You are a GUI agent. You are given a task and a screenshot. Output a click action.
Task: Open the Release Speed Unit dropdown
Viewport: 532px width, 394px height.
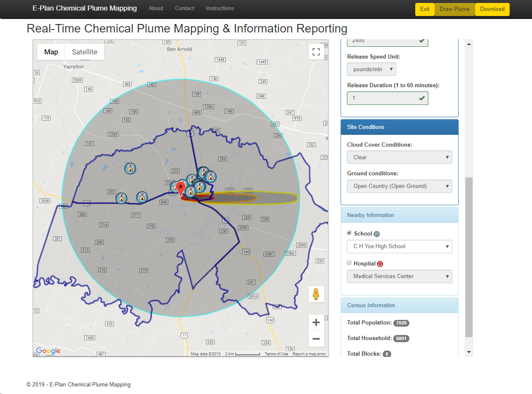(x=371, y=70)
